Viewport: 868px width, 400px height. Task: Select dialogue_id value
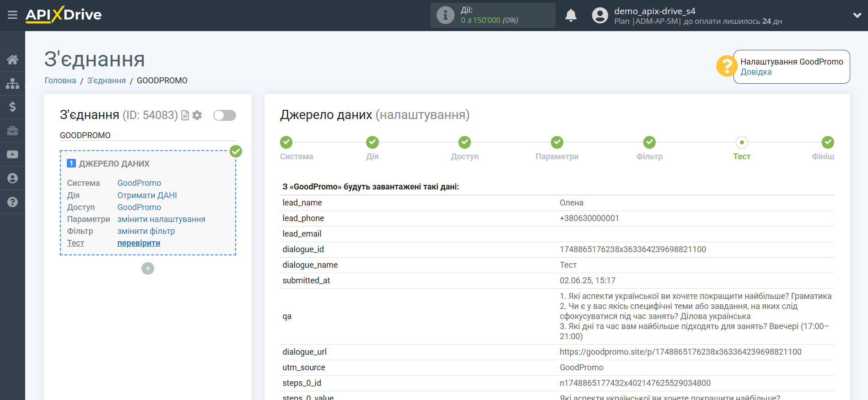[633, 249]
